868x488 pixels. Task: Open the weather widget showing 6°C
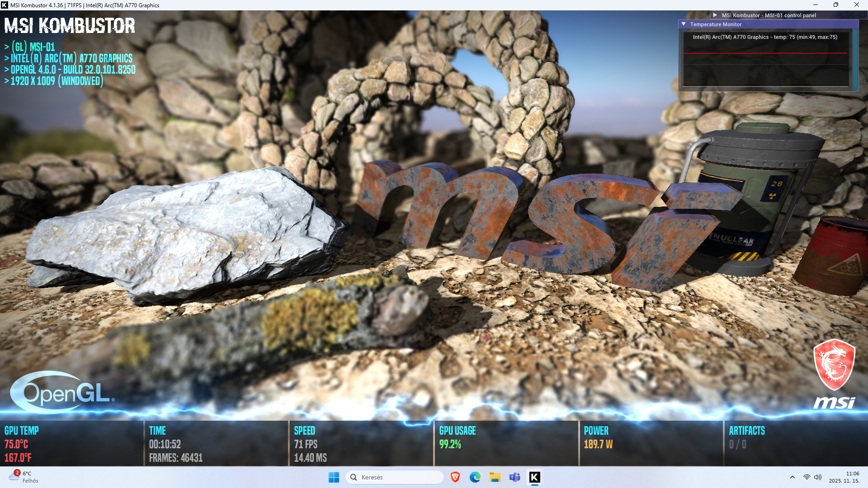pos(24,477)
